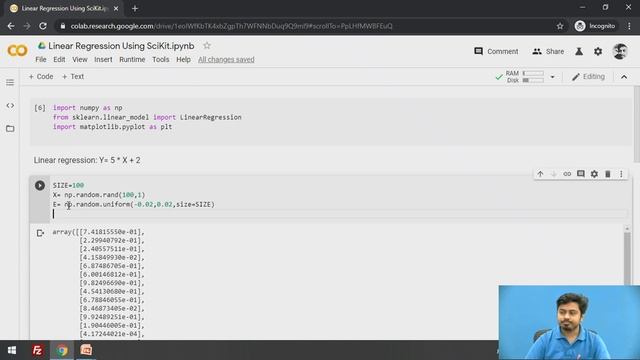Expand the RAM and Disk connection dropdown

tap(552, 77)
